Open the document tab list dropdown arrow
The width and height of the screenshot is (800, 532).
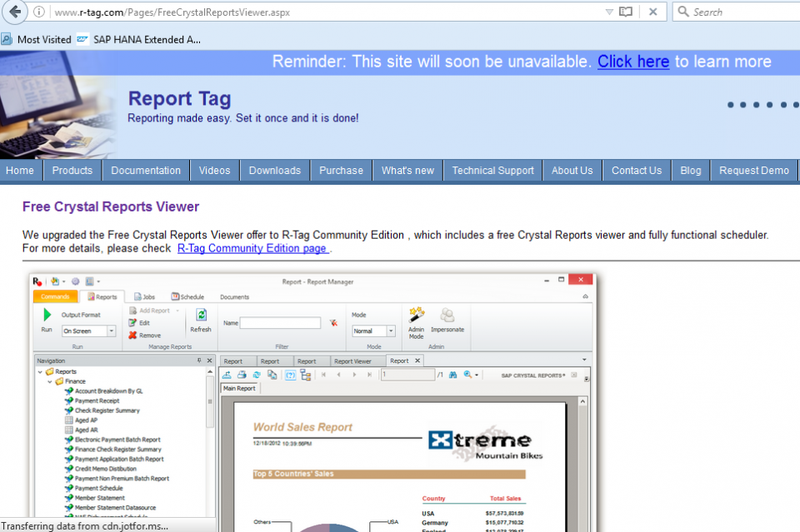pyautogui.click(x=584, y=360)
